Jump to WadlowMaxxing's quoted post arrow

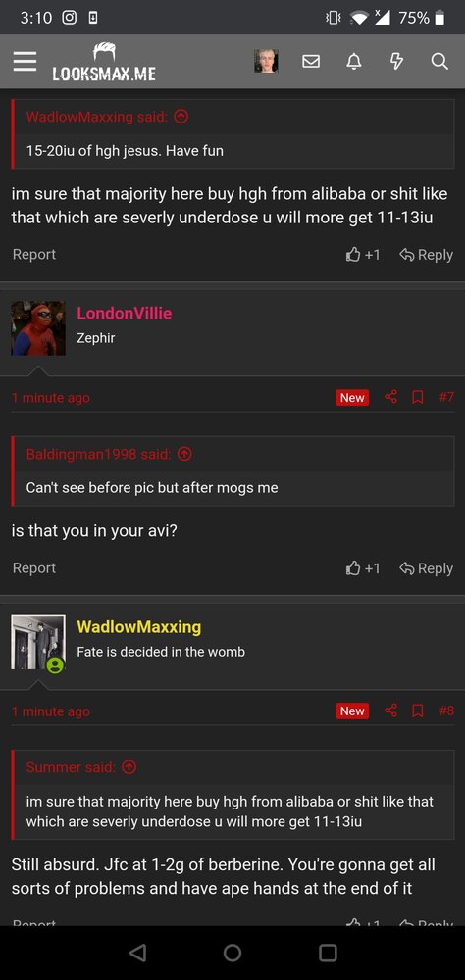[x=181, y=117]
